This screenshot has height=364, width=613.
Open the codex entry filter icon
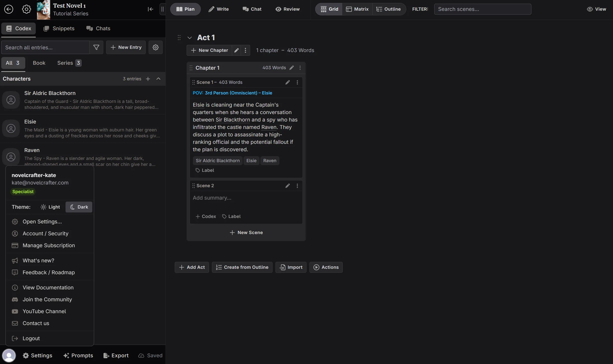point(96,47)
